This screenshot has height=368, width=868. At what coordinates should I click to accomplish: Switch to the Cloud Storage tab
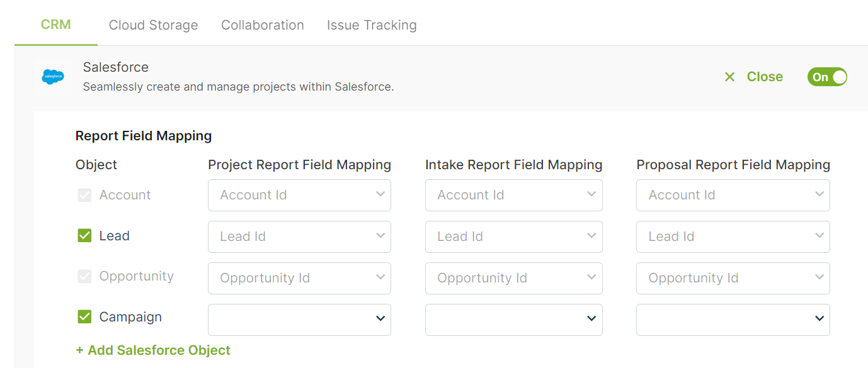click(x=154, y=25)
